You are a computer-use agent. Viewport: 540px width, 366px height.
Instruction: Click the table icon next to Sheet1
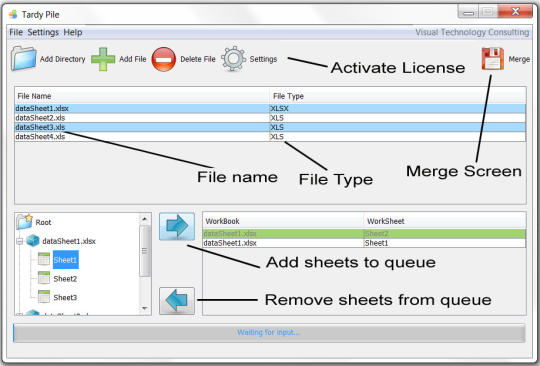click(44, 259)
